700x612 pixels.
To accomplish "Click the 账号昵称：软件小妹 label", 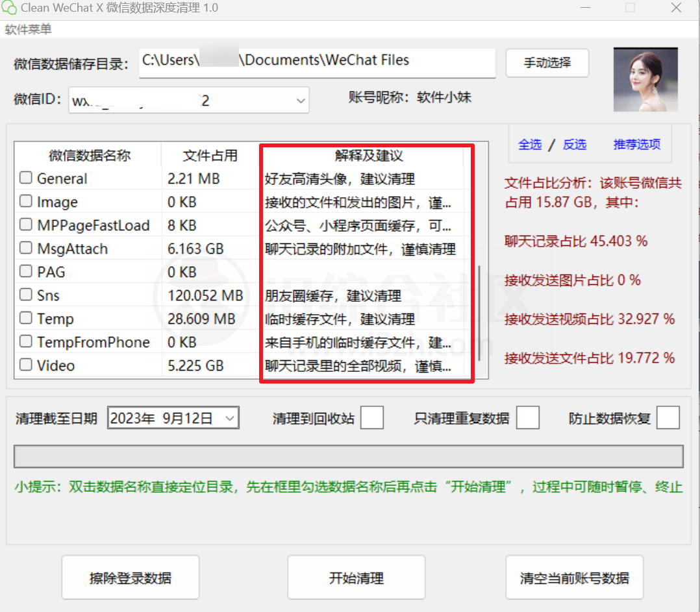I will [410, 97].
